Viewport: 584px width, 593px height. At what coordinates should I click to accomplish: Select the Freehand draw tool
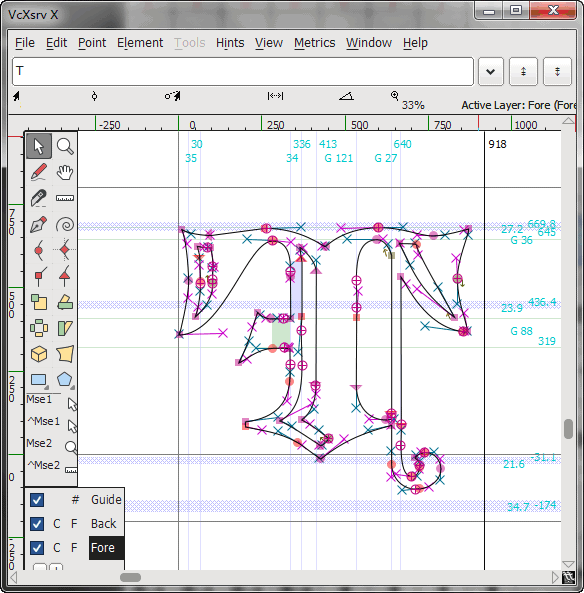[x=39, y=172]
